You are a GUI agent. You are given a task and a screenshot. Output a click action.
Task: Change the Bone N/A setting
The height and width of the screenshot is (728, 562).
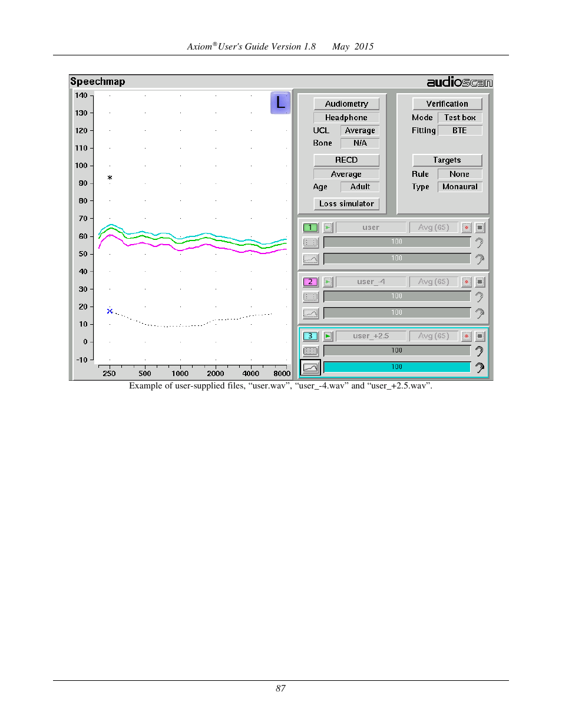click(360, 143)
